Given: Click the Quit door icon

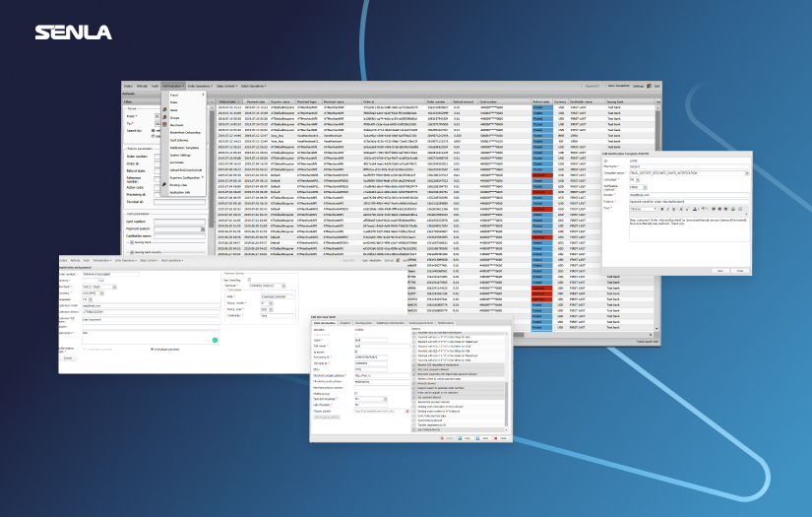Looking at the screenshot, I should [x=651, y=87].
